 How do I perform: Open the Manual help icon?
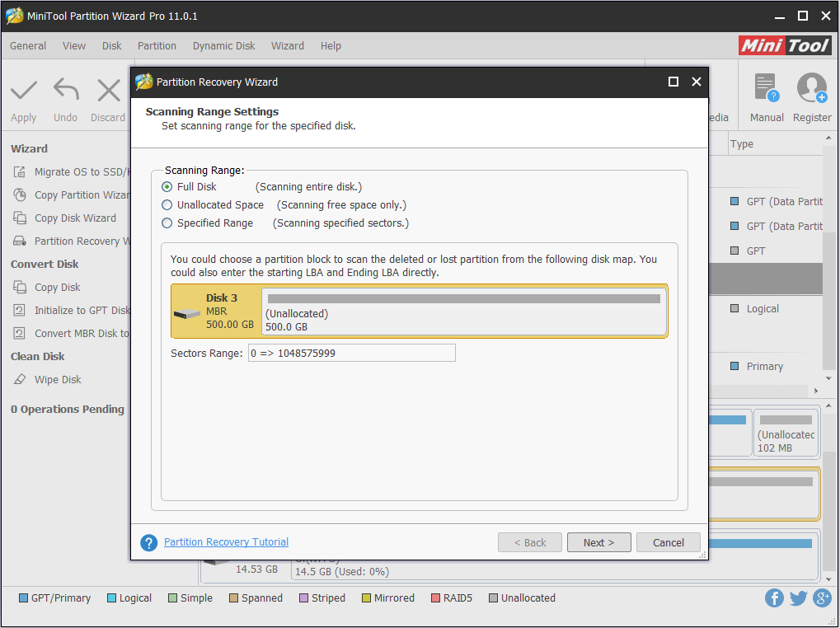point(766,88)
